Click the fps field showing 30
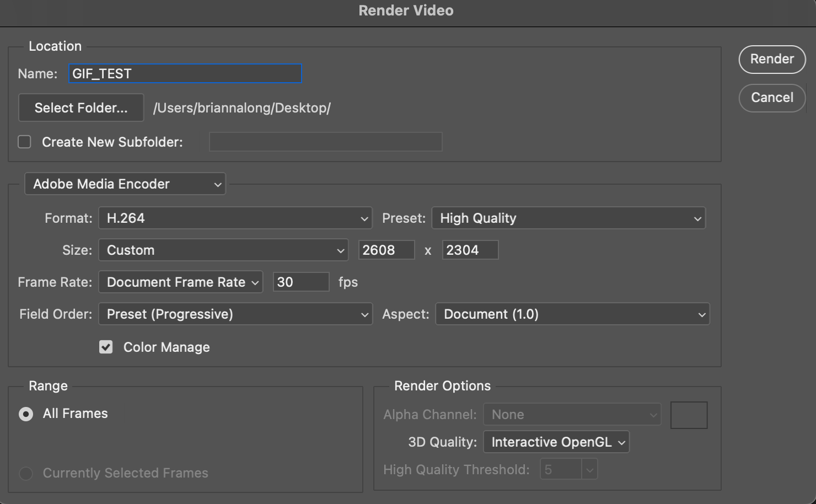 (300, 282)
